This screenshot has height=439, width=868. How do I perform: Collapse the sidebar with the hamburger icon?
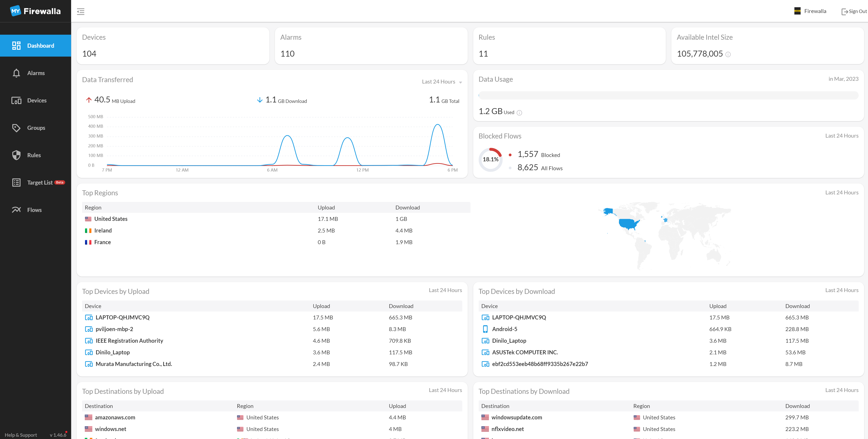[x=80, y=11]
